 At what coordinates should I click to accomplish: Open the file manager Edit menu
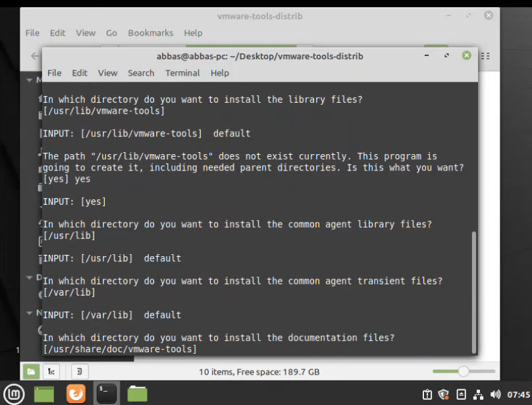[x=57, y=33]
